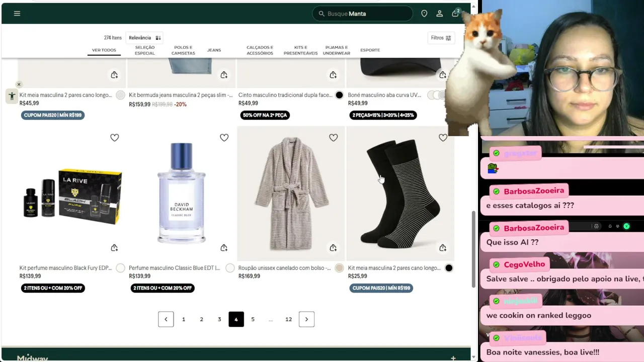Quick-add Roupão unissex canelado to bag
The width and height of the screenshot is (644, 362).
tap(333, 248)
